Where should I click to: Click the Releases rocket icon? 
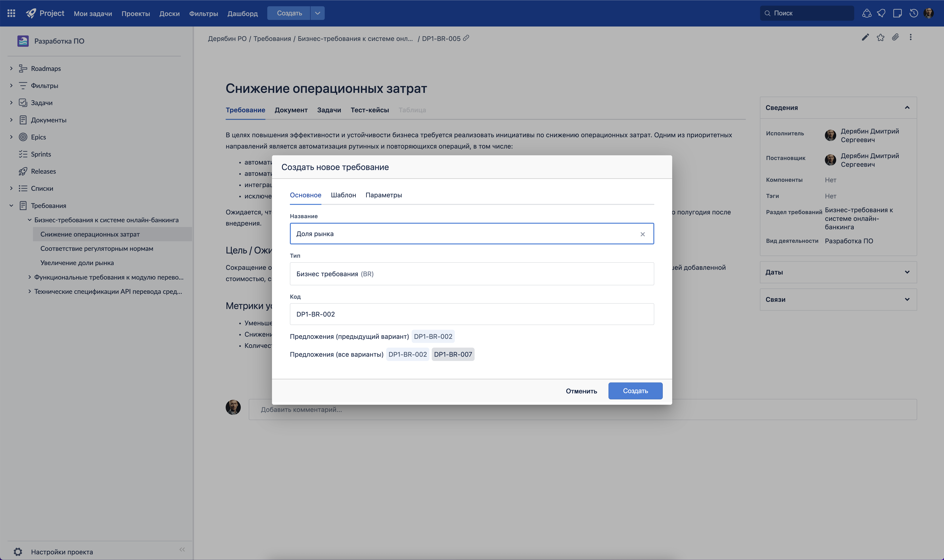pos(23,171)
